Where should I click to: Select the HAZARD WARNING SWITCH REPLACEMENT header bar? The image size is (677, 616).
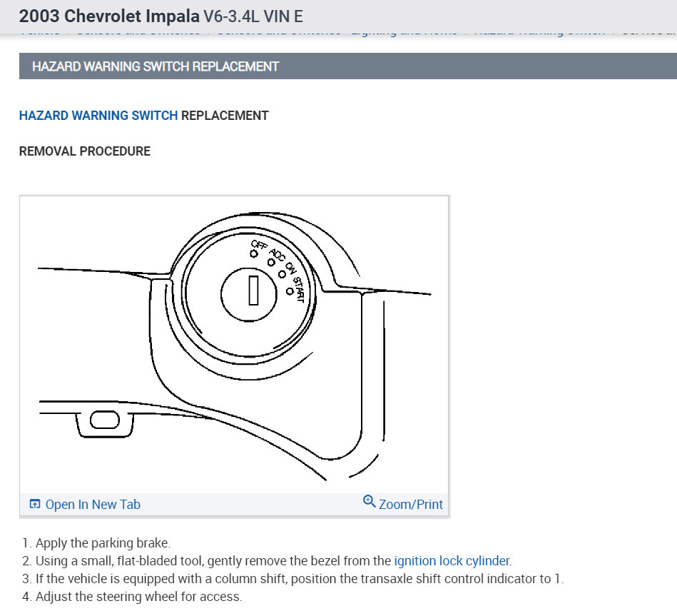[348, 66]
